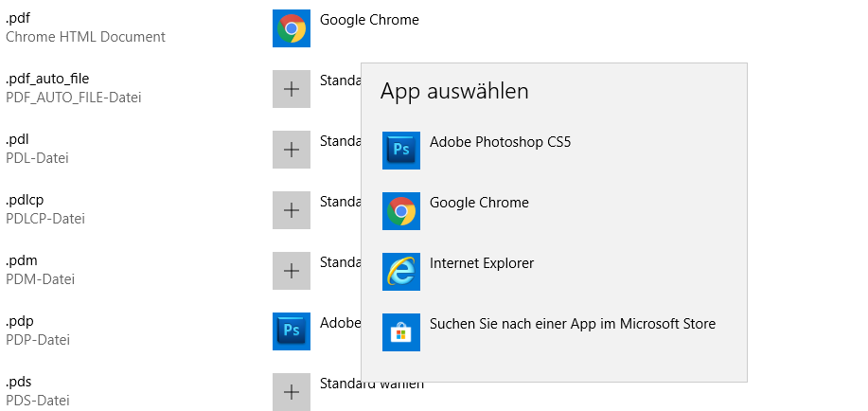Click the Google Chrome icon in app chooser

[x=401, y=211]
